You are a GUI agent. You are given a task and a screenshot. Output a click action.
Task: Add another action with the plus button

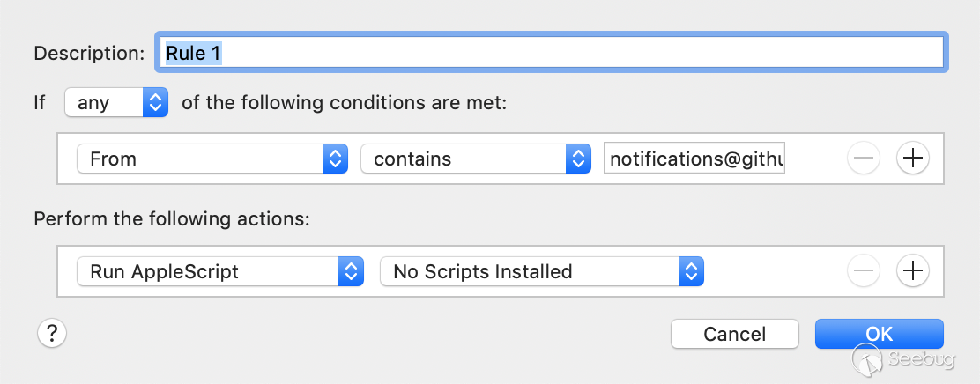[x=913, y=271]
